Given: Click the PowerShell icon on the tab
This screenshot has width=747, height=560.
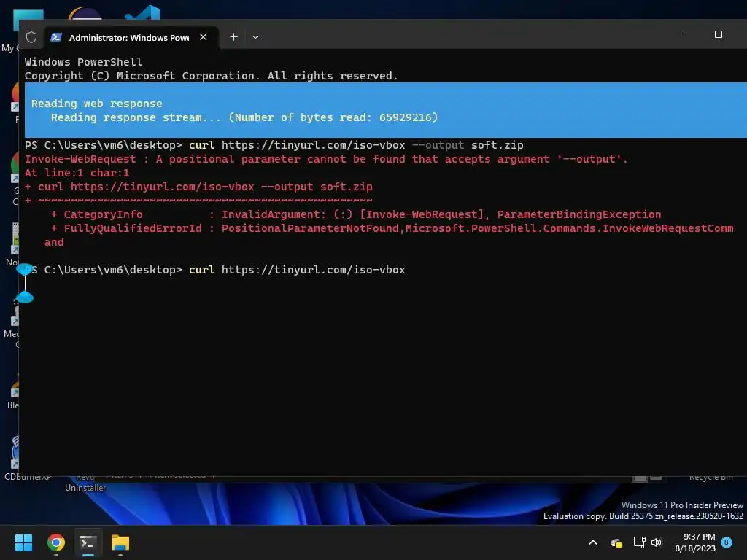Looking at the screenshot, I should click(x=56, y=37).
